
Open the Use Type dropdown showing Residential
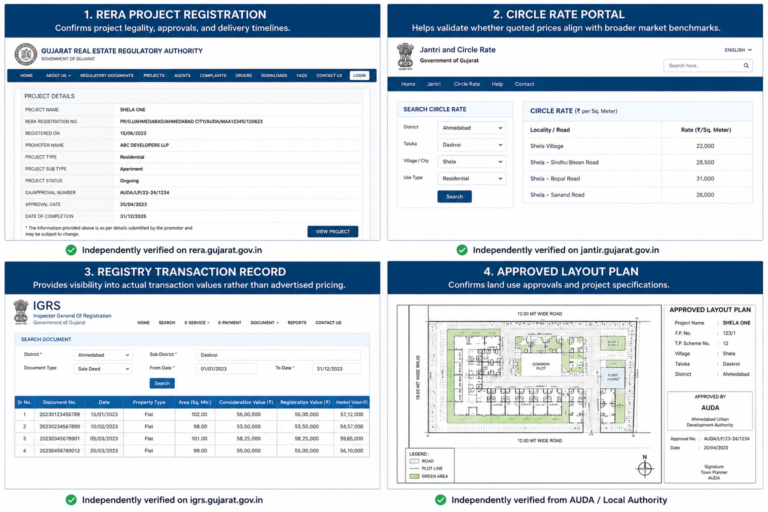tap(472, 178)
